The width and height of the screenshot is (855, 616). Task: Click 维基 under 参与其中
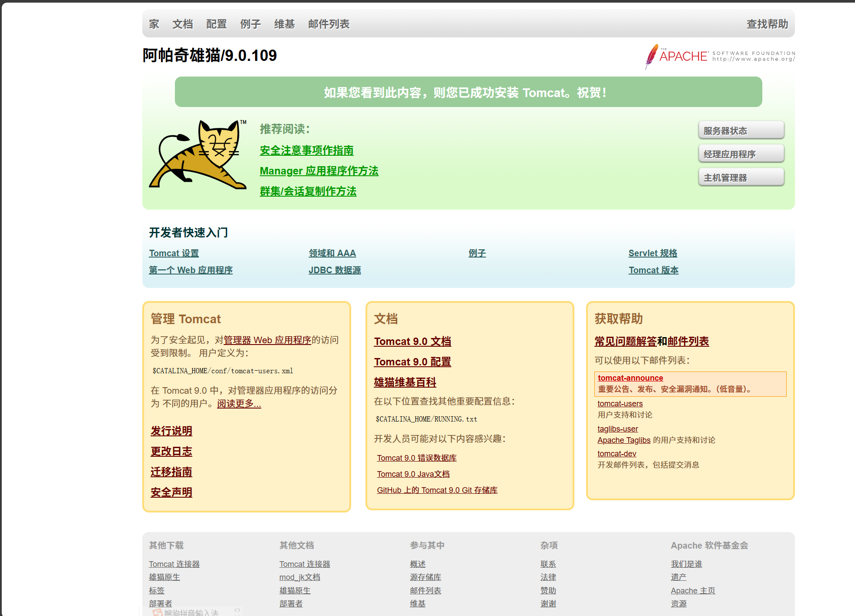click(x=418, y=604)
